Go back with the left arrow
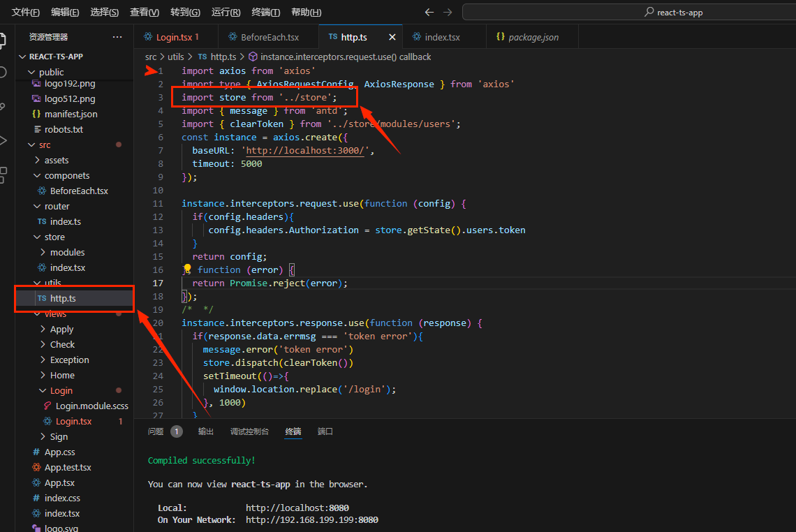Viewport: 796px width, 532px height. (429, 12)
